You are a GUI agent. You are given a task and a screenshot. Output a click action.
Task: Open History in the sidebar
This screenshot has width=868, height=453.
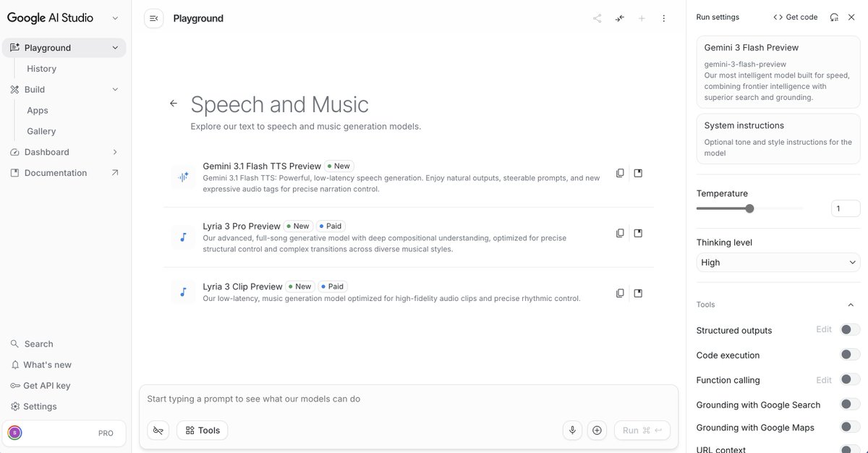coord(41,69)
